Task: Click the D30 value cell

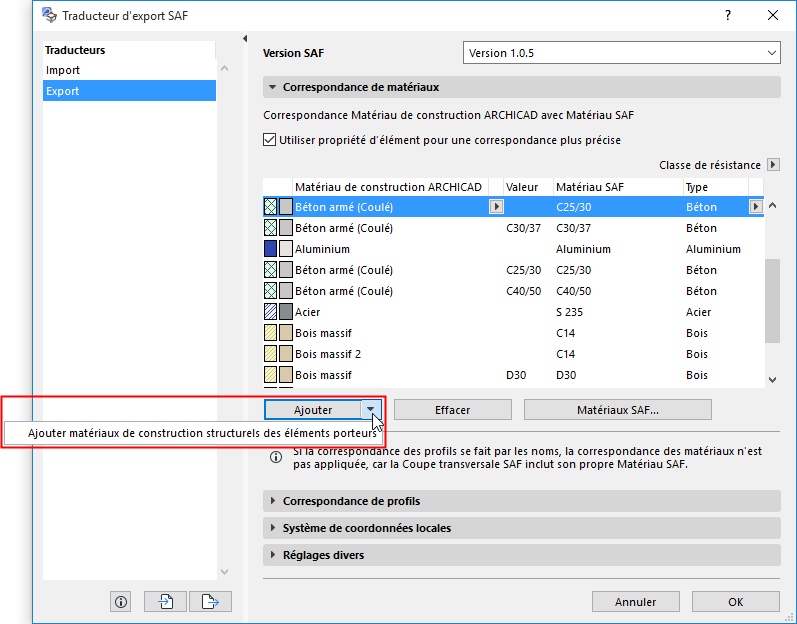Action: [x=516, y=375]
